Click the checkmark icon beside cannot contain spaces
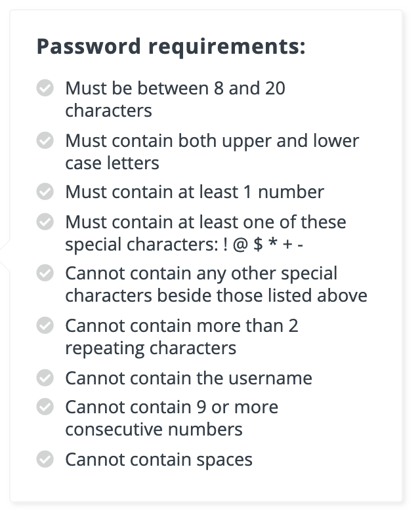Screen dimensions: 420x530 click(45, 459)
